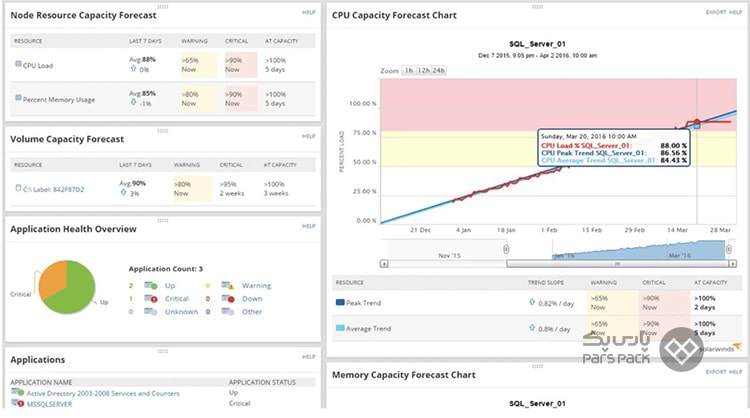This screenshot has height=418, width=750.
Task: Open Help for Applications panel
Action: tap(309, 357)
